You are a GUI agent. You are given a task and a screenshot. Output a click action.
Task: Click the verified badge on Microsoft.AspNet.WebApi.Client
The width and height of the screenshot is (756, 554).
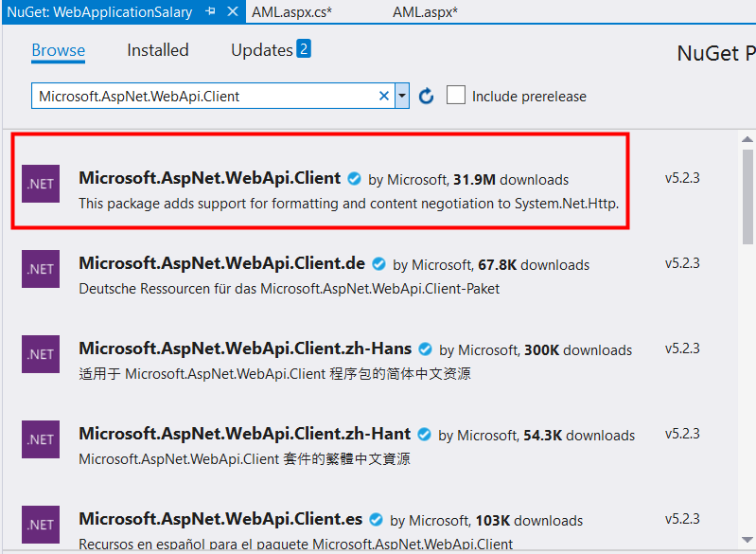click(354, 178)
